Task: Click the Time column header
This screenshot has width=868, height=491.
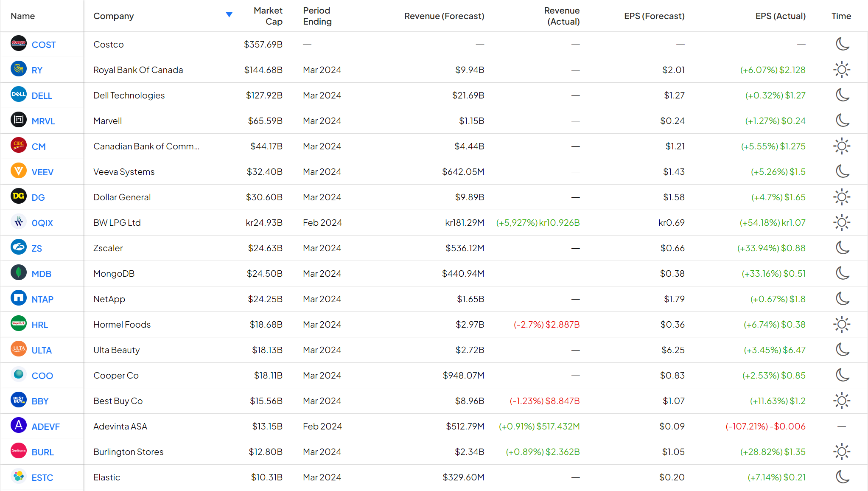Action: [841, 16]
